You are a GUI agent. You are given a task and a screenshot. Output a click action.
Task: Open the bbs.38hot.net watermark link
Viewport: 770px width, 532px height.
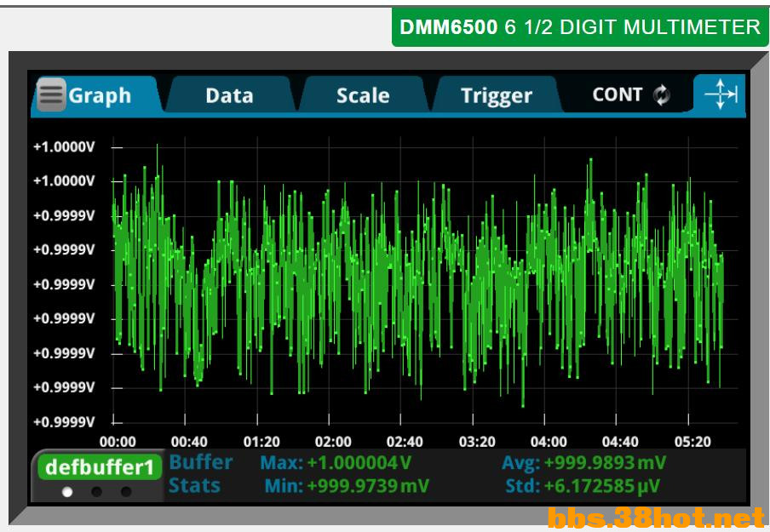point(656,517)
